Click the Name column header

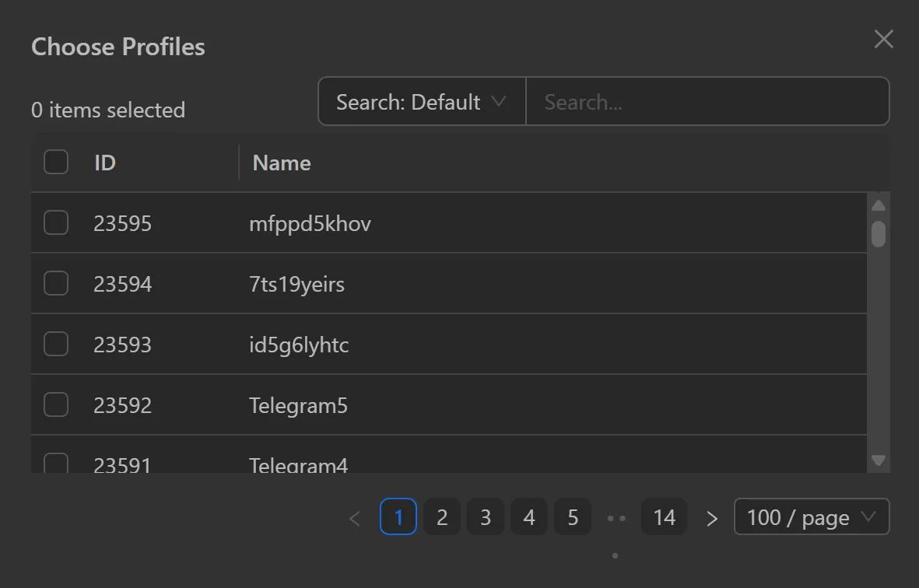tap(281, 162)
